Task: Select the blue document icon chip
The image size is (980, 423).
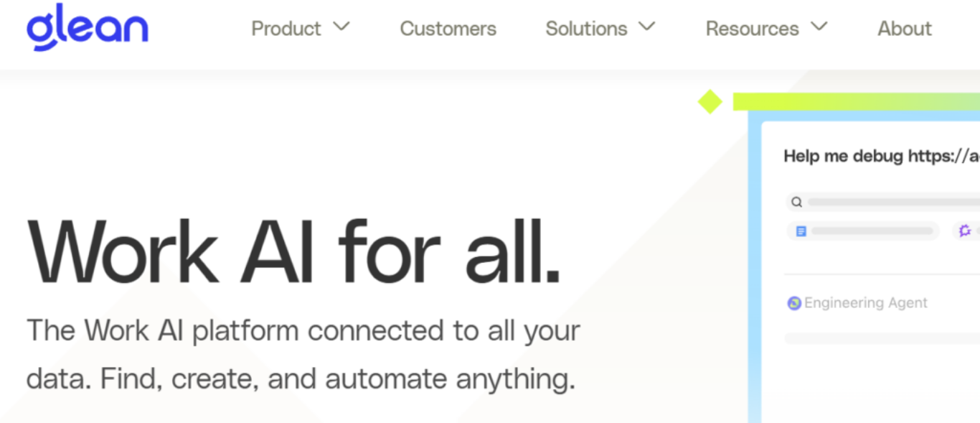Action: click(x=863, y=231)
